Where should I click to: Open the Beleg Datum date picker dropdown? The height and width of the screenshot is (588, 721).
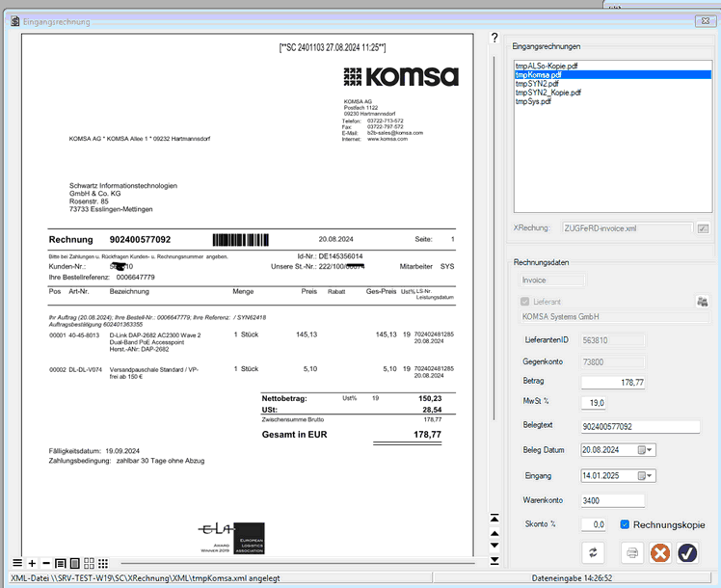(x=646, y=450)
